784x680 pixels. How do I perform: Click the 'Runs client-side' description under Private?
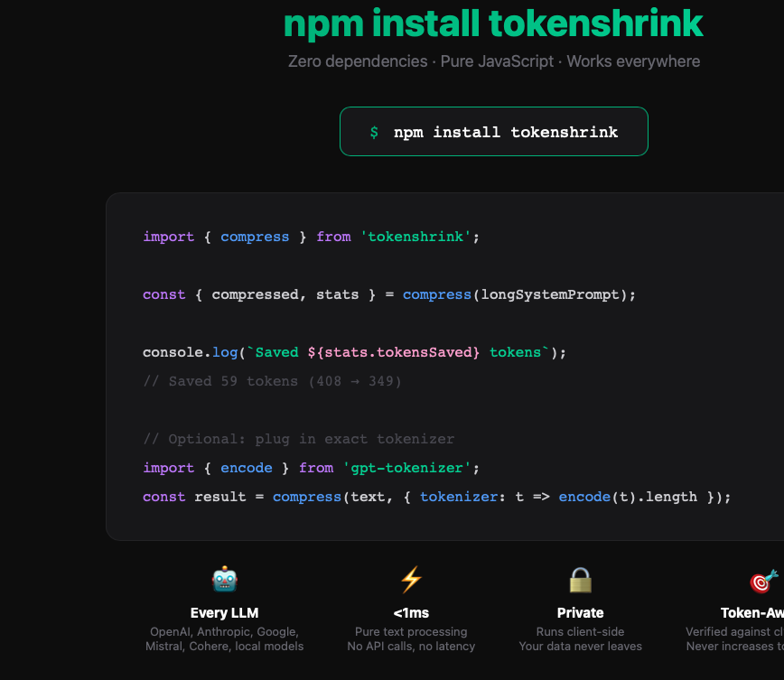pos(580,631)
